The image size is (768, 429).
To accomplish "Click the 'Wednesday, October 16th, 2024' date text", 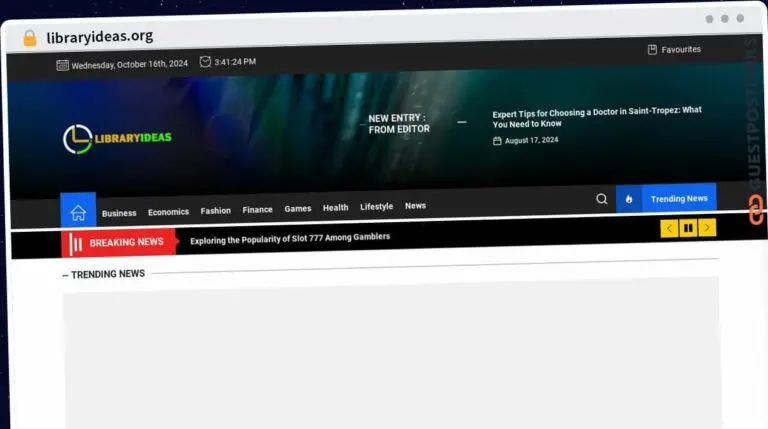I will coord(130,64).
